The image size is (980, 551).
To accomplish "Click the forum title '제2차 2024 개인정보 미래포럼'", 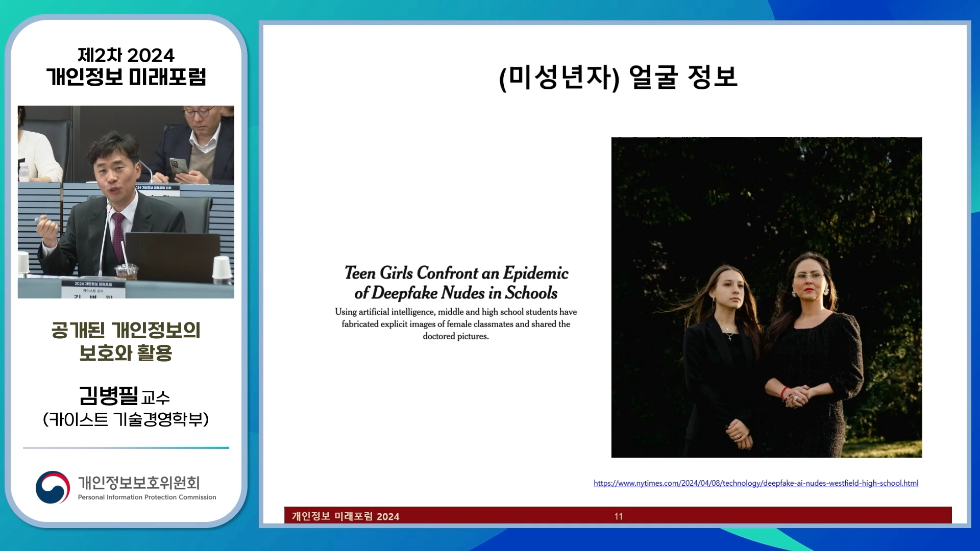I will pos(126,66).
